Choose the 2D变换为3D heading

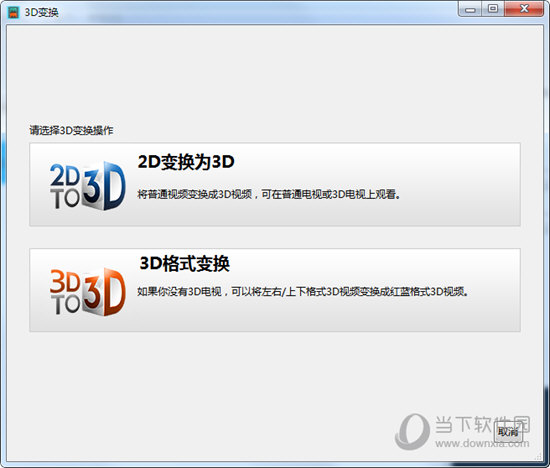click(186, 162)
